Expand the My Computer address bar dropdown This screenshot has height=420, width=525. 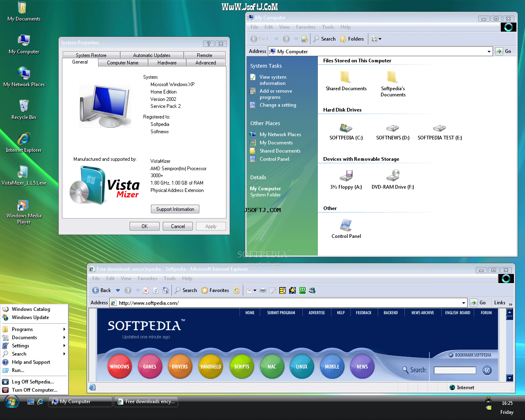click(489, 52)
